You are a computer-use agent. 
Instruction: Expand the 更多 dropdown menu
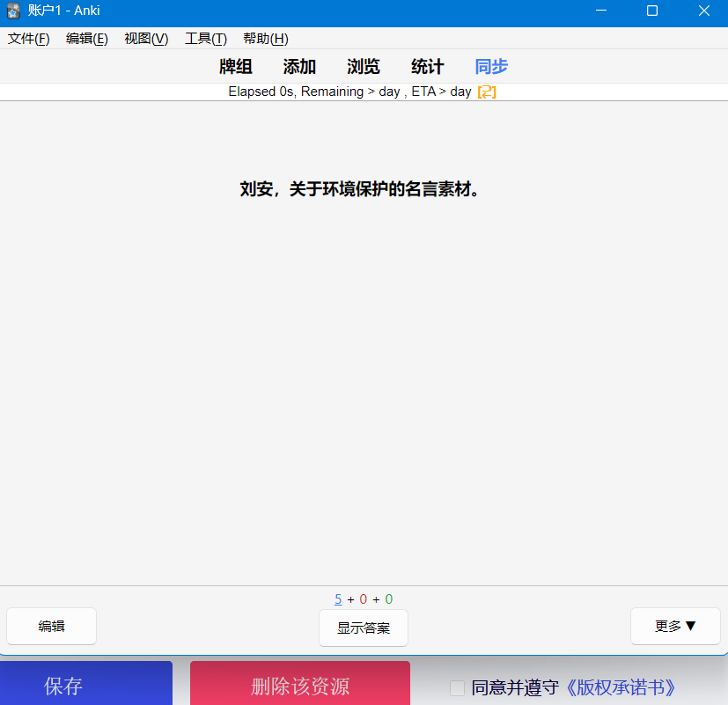[675, 626]
